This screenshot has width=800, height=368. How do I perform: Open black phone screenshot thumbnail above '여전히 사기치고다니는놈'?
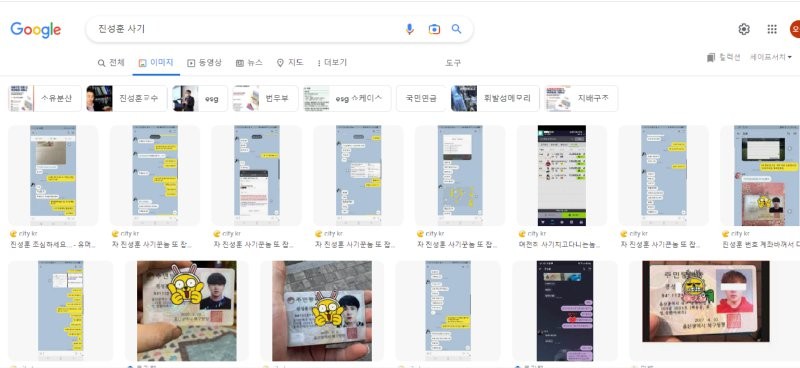coord(562,176)
